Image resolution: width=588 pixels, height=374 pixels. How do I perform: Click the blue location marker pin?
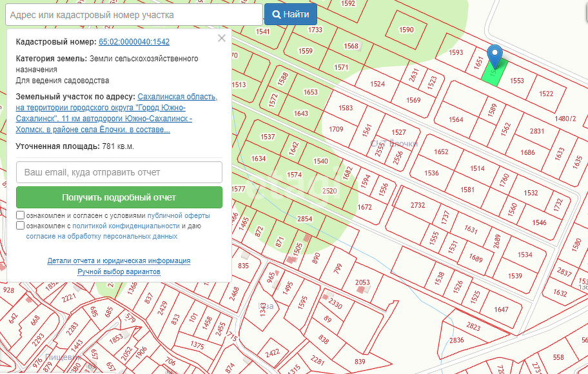(x=495, y=55)
